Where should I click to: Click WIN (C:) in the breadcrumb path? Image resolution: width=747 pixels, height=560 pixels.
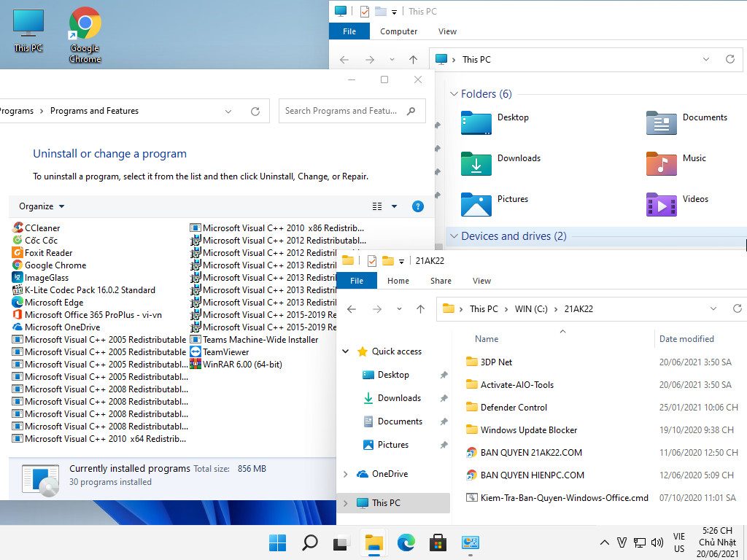click(x=531, y=309)
